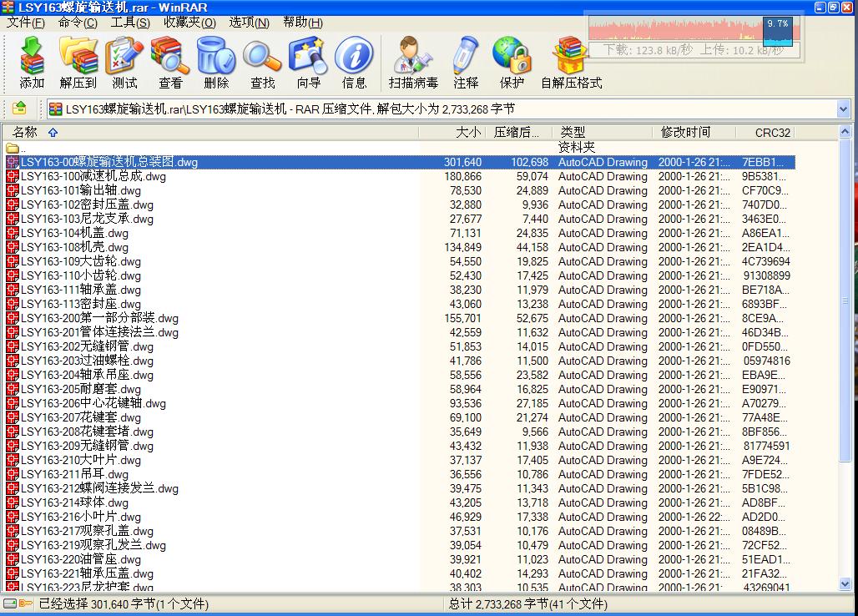The image size is (858, 616).
Task: Open the 选项(N) menu
Action: (249, 23)
